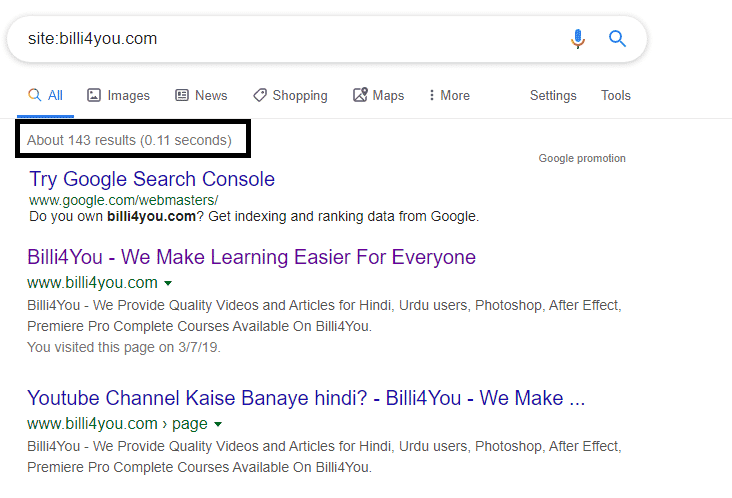Click the www.billi4you.com green URL text
Screen dimensions: 732x498
(92, 283)
